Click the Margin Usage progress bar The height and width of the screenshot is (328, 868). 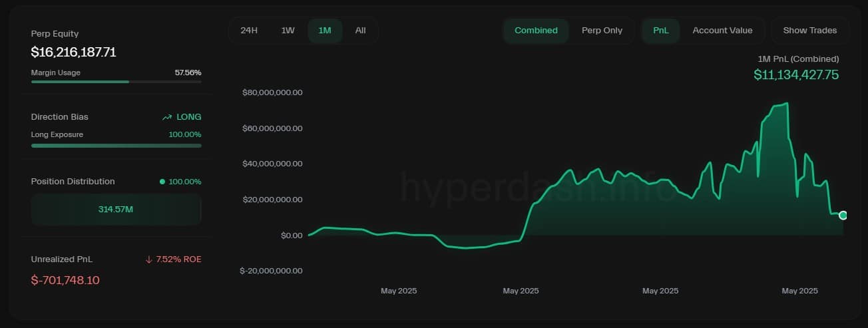(116, 82)
